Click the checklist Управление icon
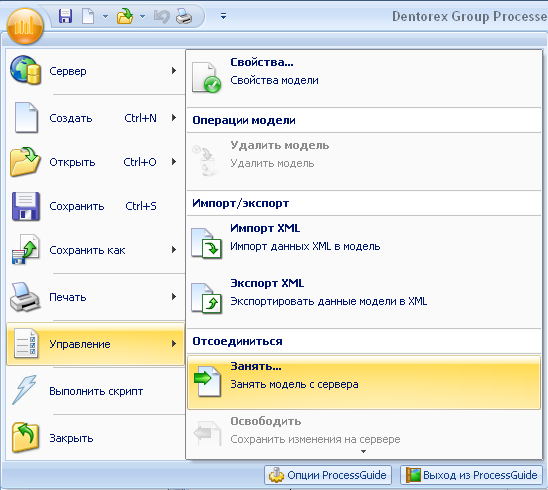Viewport: 548px width, 490px height. [26, 343]
